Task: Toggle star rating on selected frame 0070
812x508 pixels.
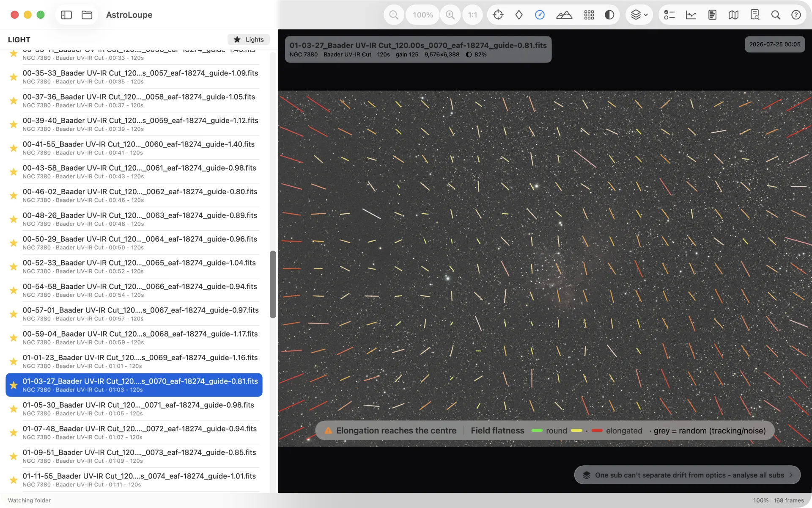Action: 14,385
